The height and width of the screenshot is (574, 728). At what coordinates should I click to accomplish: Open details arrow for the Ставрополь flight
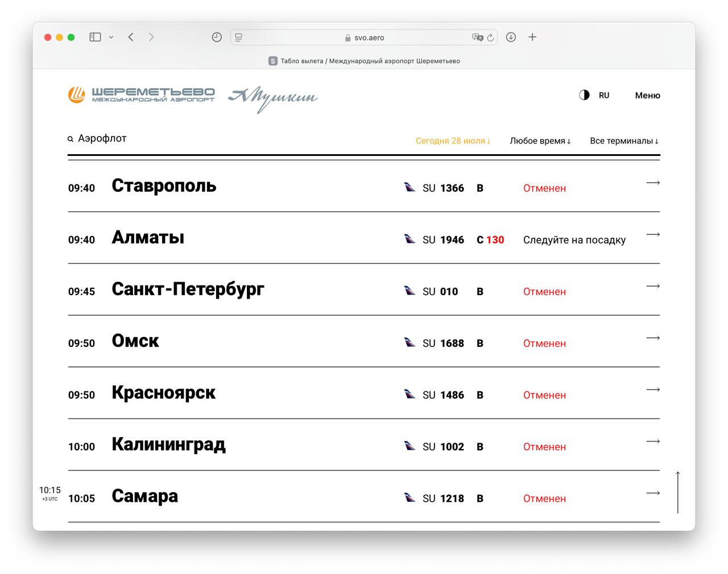(653, 183)
